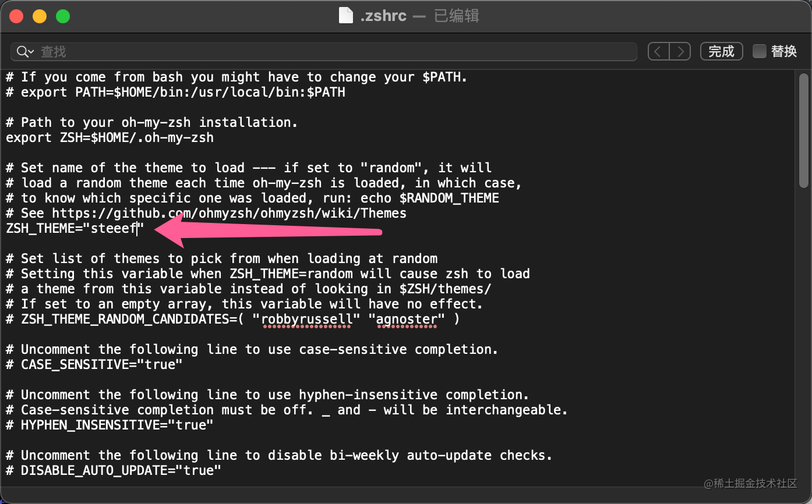Click the "a theme from this variable instead" line

pos(249,289)
